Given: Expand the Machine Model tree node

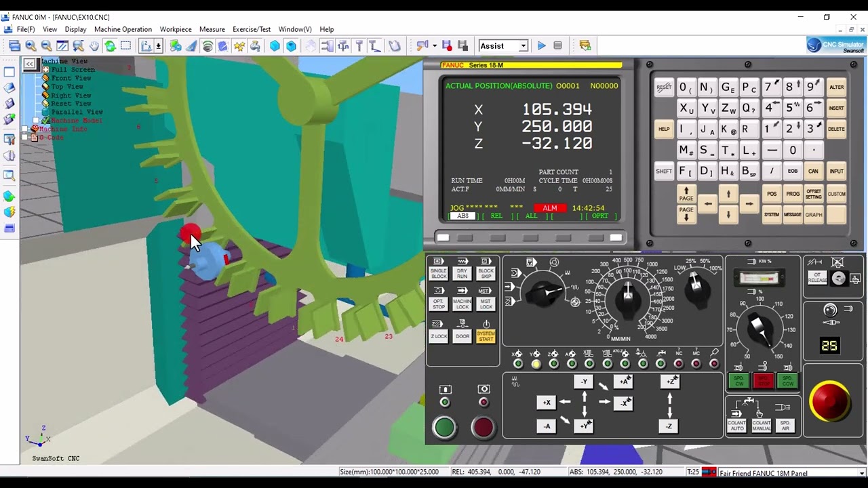Looking at the screenshot, I should tap(35, 121).
